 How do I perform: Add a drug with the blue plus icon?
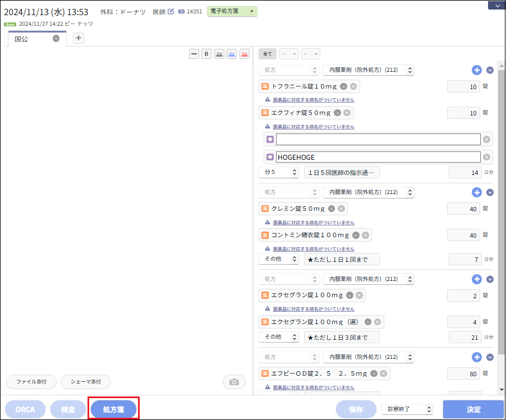point(476,70)
